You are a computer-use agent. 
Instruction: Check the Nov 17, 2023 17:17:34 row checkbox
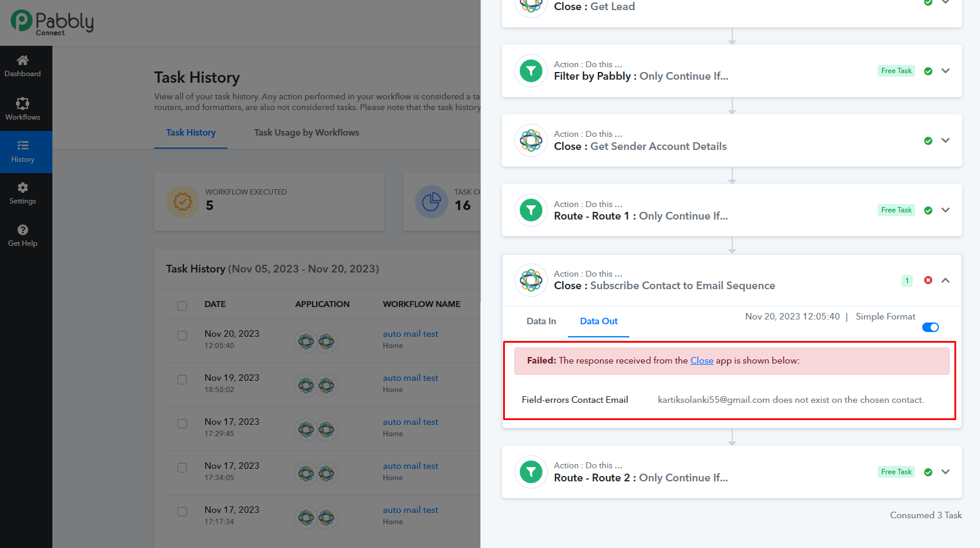tap(182, 512)
